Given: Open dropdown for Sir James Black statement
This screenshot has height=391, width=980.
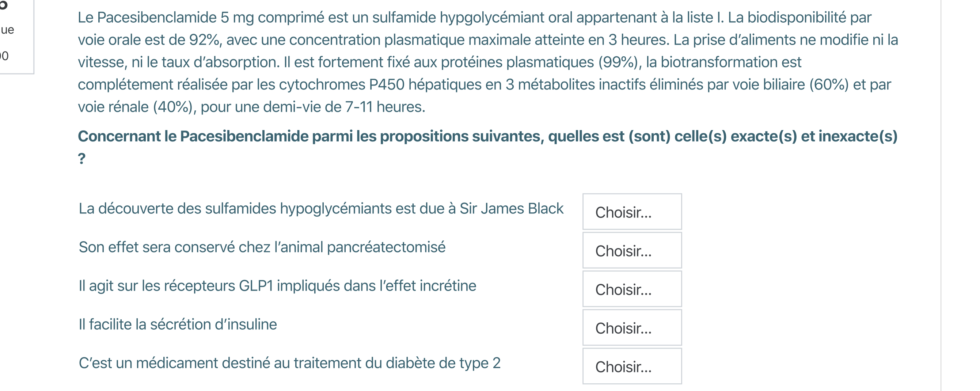Looking at the screenshot, I should click(x=631, y=212).
